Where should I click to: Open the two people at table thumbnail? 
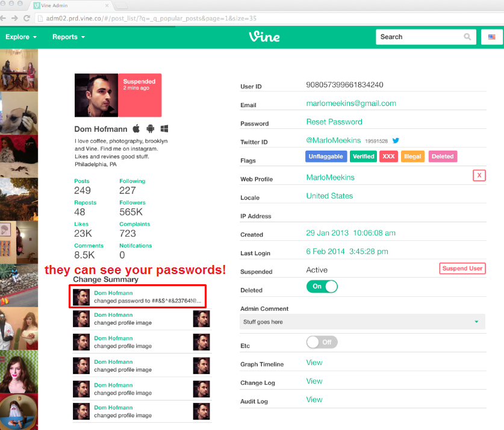(x=19, y=70)
